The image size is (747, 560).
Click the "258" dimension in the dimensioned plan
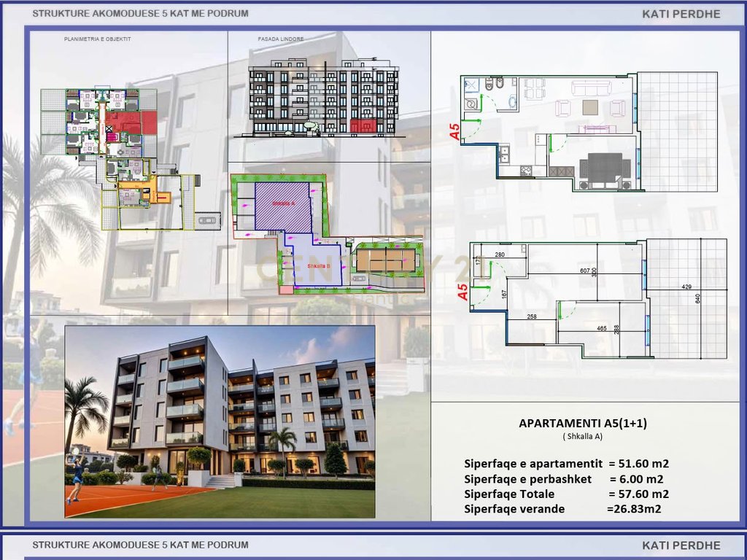pyautogui.click(x=532, y=316)
